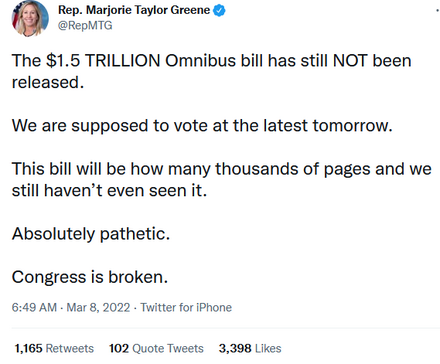
Task: View the 1,165 Retweets list
Action: (54, 348)
